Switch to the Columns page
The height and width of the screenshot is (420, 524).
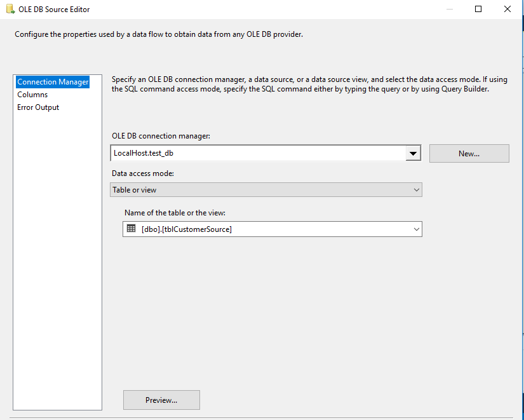point(32,95)
